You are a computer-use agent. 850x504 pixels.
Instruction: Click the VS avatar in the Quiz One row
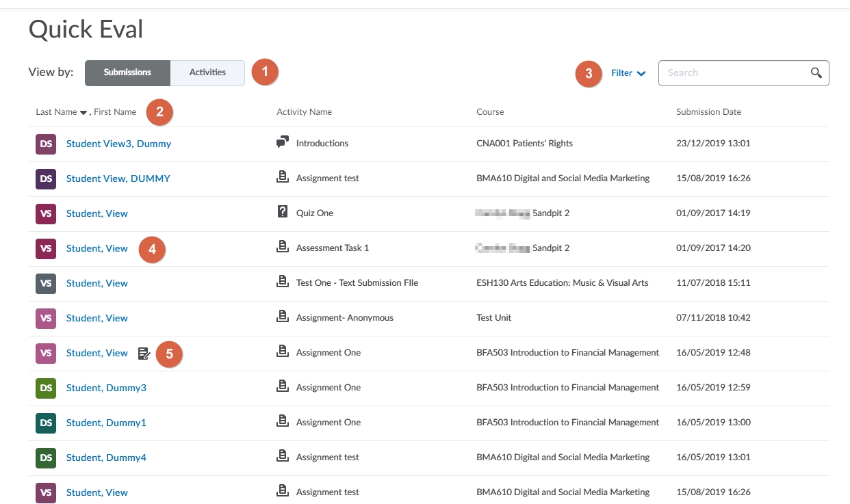pyautogui.click(x=46, y=213)
